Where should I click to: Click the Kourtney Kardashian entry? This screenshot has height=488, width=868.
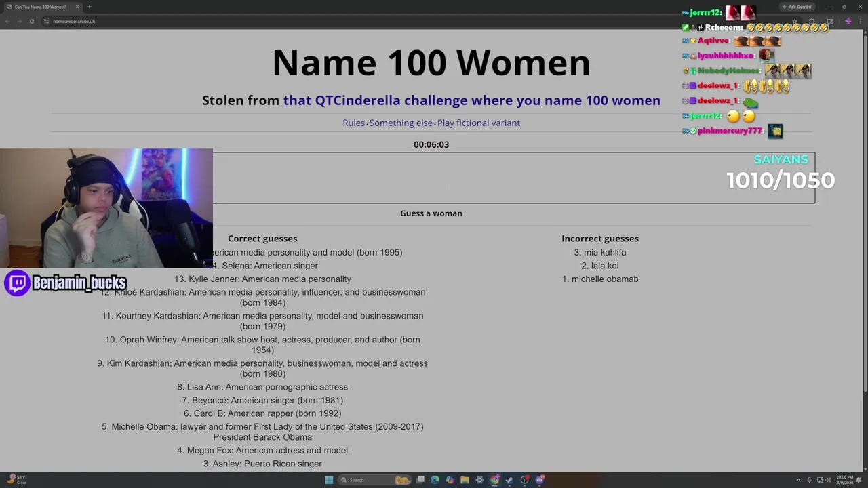[x=262, y=321]
